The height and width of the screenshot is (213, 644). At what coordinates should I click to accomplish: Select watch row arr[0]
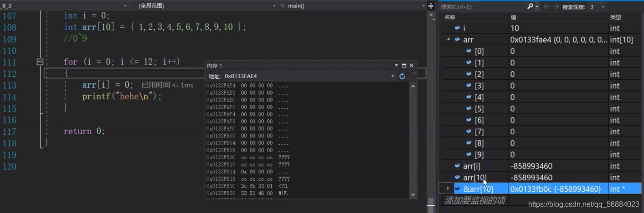542,51
